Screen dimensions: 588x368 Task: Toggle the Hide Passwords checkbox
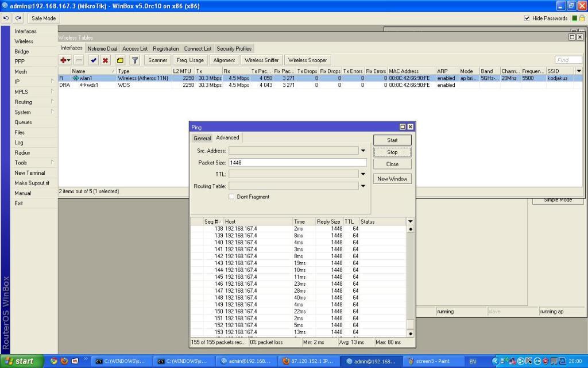tap(527, 18)
